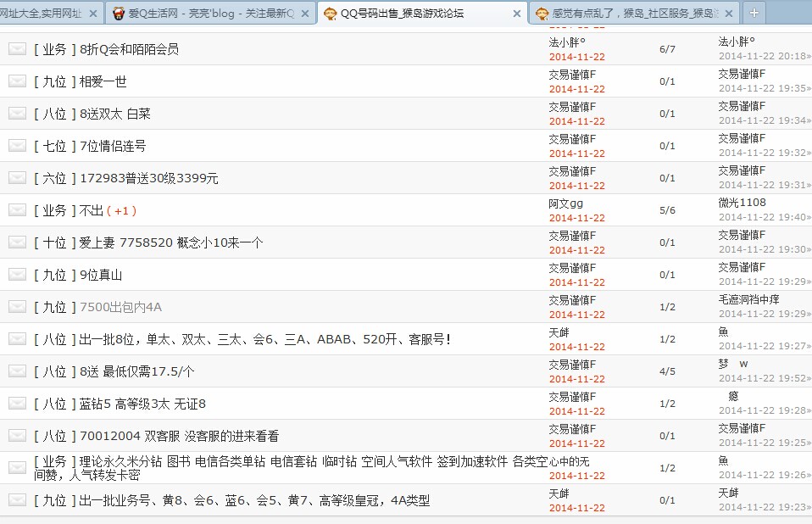Click envelope icon beside 出一批8位 thread
The width and height of the screenshot is (812, 524).
point(17,338)
